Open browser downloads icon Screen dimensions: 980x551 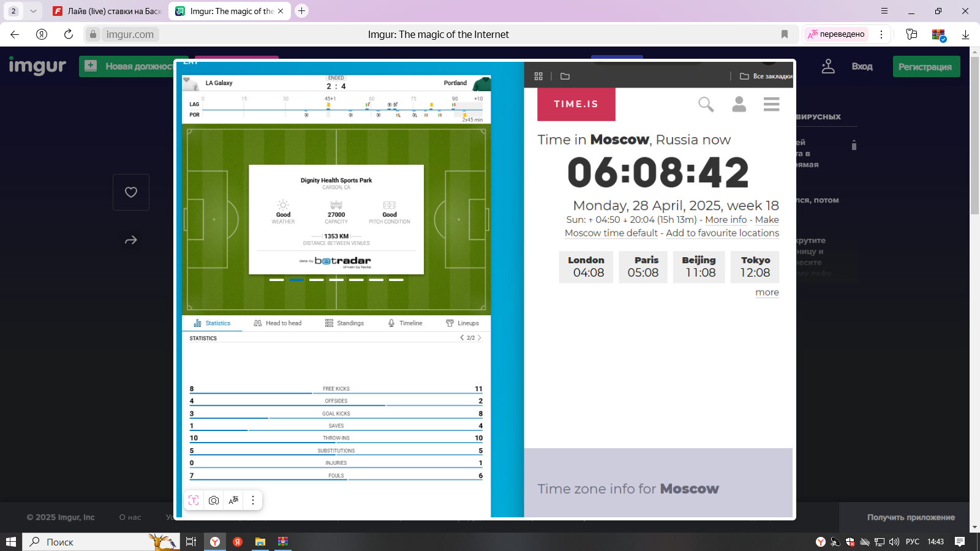[965, 34]
